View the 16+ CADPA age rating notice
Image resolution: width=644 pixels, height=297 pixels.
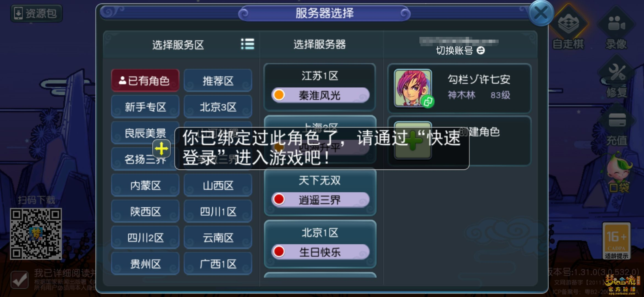coord(616,241)
